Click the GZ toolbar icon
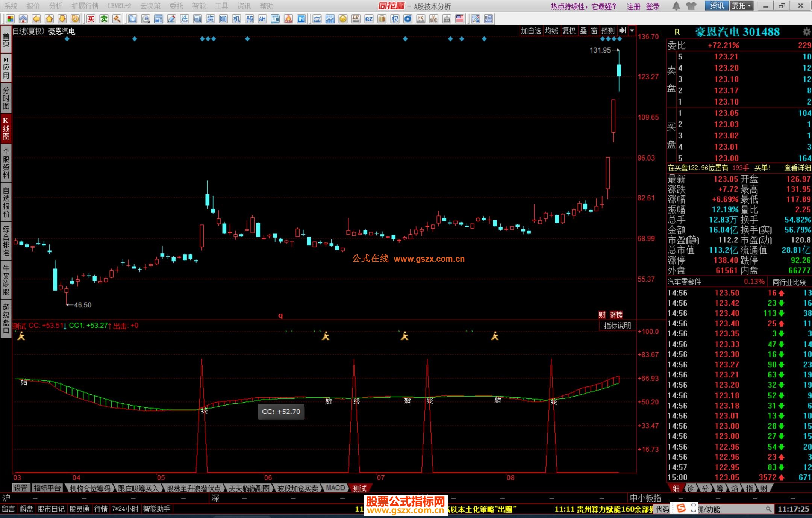This screenshot has width=812, height=518. (369, 19)
